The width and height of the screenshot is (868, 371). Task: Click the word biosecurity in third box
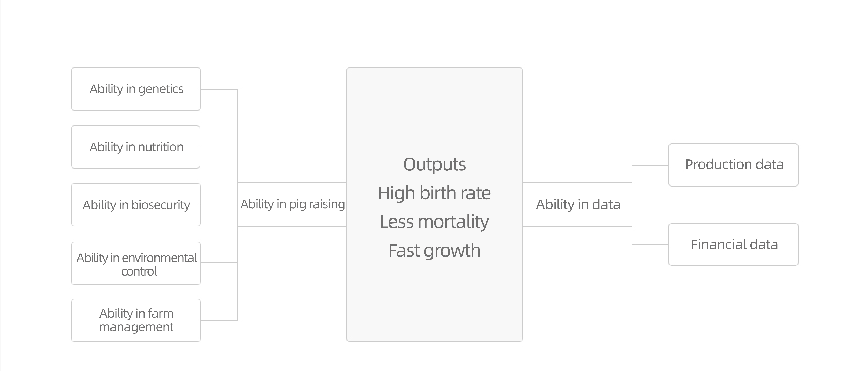pos(161,205)
